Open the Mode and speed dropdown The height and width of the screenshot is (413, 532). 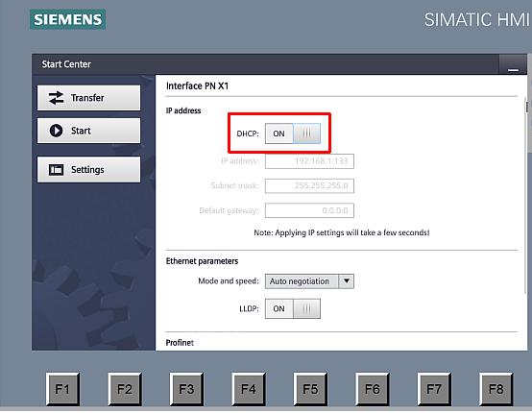[309, 281]
